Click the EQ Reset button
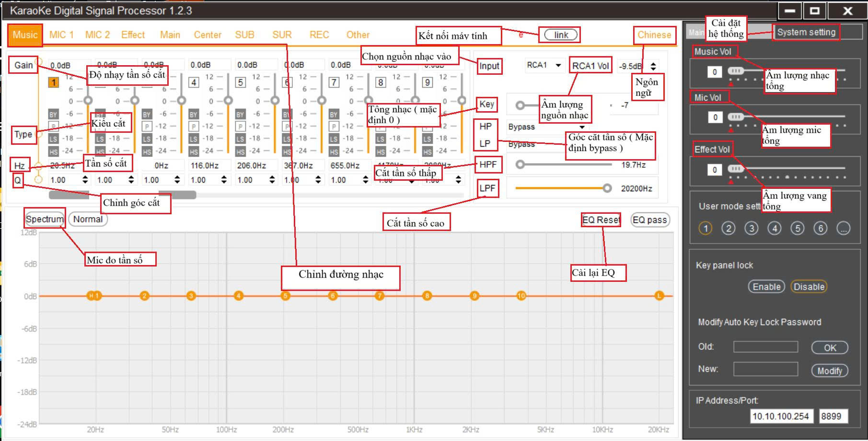This screenshot has height=441, width=868. 601,220
